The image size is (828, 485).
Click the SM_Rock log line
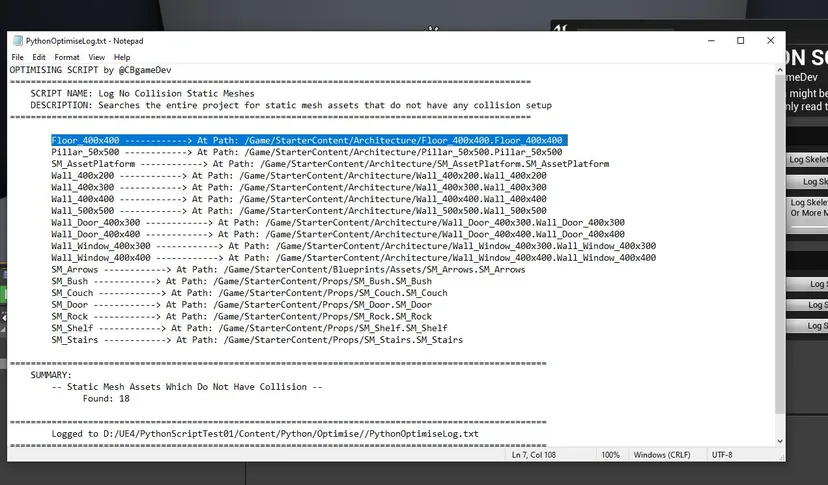[241, 316]
